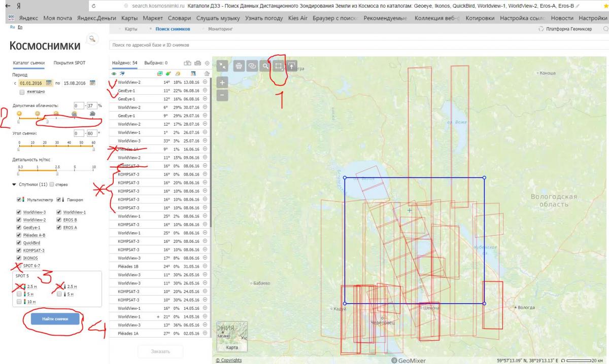609x364 pixels.
Task: Click the print map icon
Action: coord(239,66)
